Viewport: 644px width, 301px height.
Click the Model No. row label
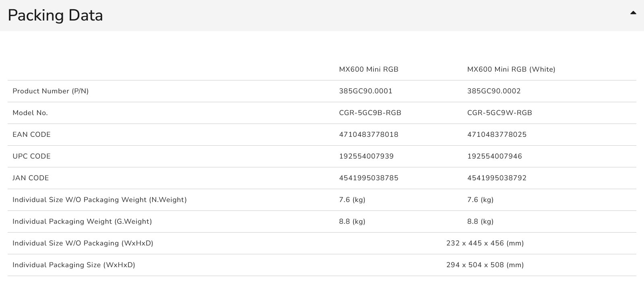(30, 113)
